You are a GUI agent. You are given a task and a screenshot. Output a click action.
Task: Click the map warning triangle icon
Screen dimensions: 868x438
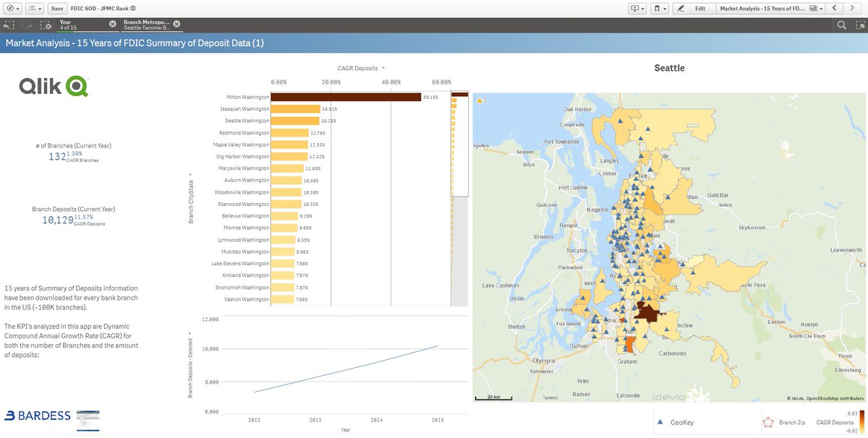479,101
